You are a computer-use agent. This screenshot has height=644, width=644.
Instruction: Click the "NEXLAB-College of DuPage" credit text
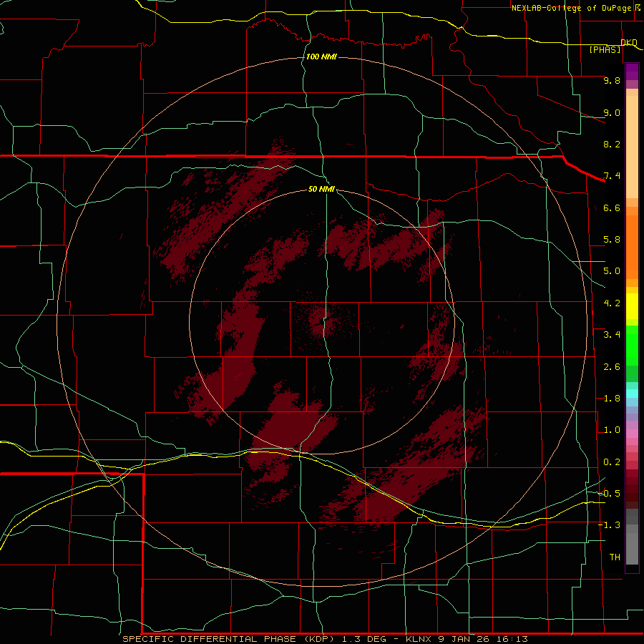coord(572,8)
